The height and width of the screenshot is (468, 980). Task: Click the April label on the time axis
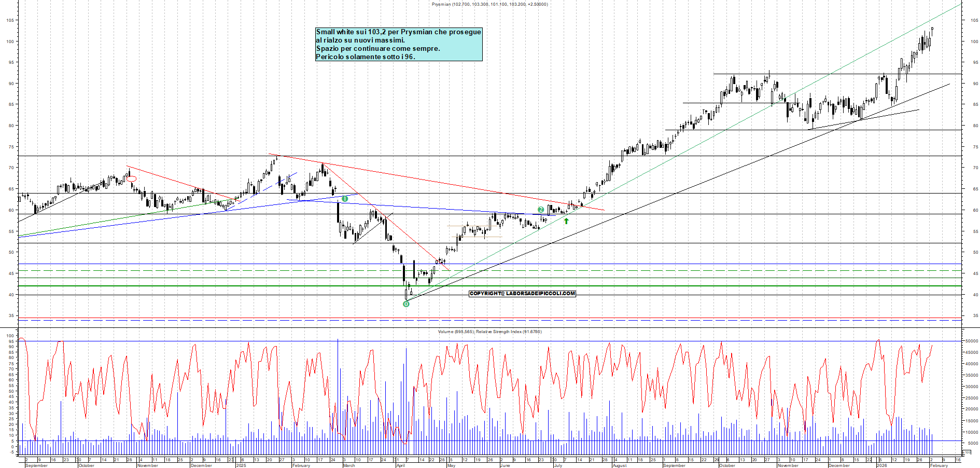(400, 465)
